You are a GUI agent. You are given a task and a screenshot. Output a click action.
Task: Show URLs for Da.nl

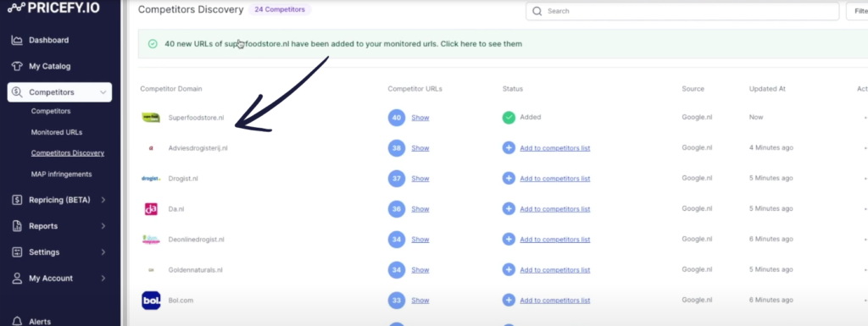coord(420,209)
